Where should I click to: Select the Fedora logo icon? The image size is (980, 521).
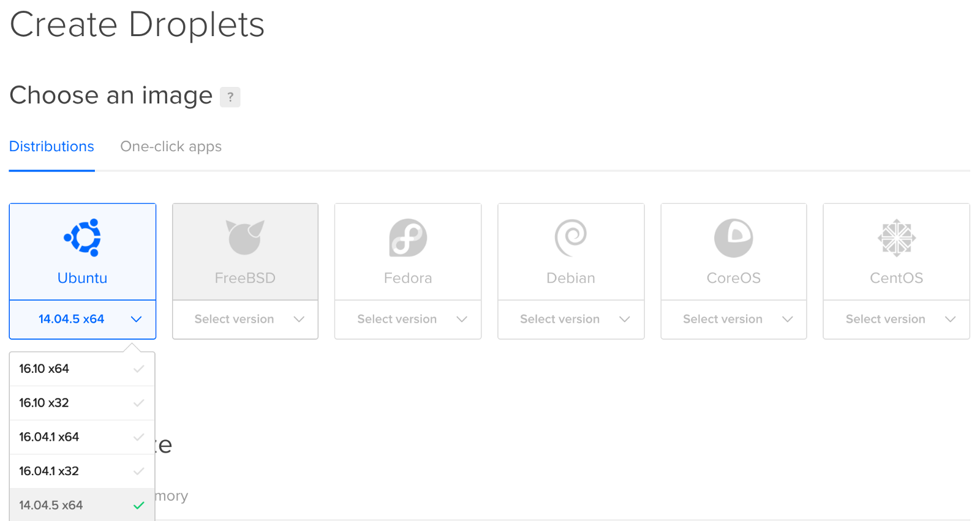(x=408, y=238)
